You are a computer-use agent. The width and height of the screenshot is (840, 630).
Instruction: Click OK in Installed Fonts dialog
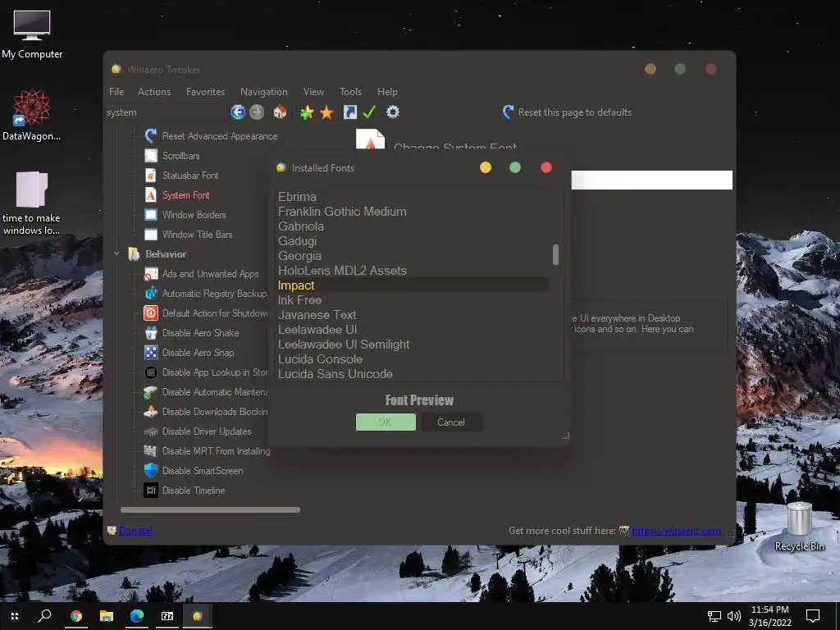coord(386,422)
